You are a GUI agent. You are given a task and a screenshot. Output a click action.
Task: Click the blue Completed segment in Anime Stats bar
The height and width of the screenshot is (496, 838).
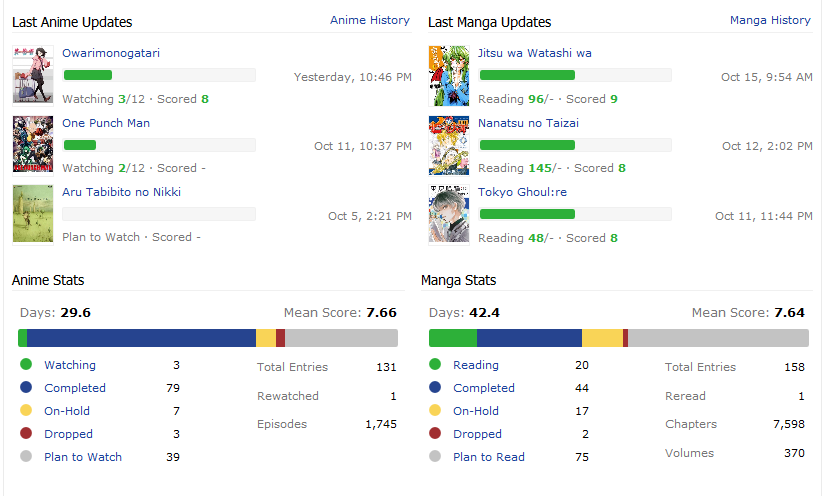[x=141, y=338]
